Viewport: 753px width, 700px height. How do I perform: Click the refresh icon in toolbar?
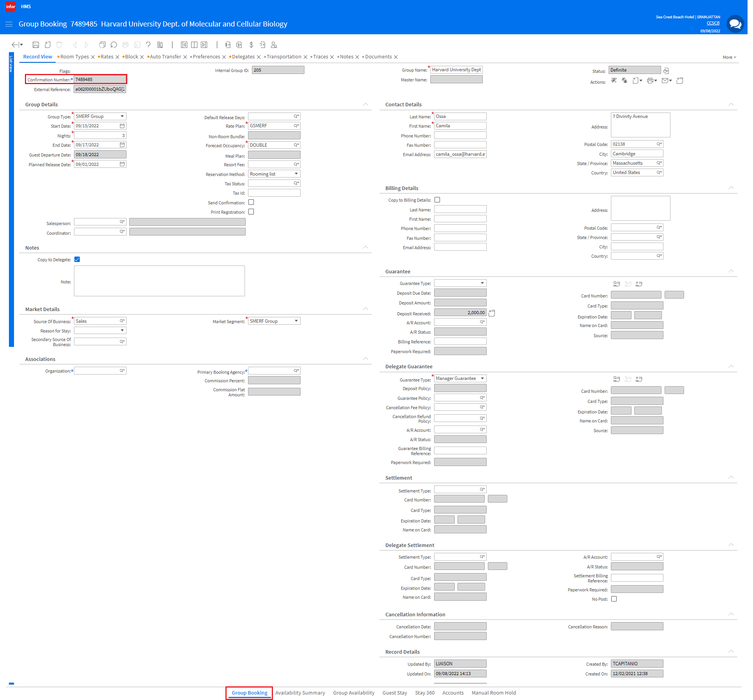pyautogui.click(x=114, y=45)
